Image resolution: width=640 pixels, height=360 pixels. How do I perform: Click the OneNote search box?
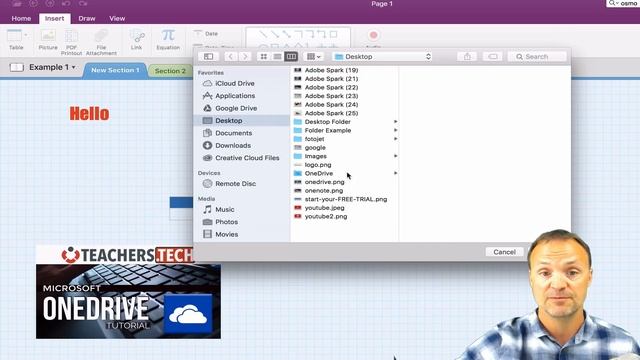coord(623,3)
